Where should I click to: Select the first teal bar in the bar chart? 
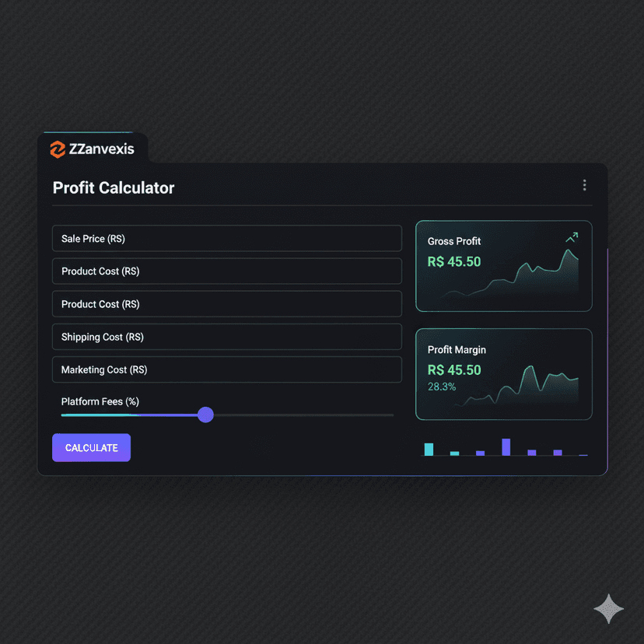coord(429,449)
